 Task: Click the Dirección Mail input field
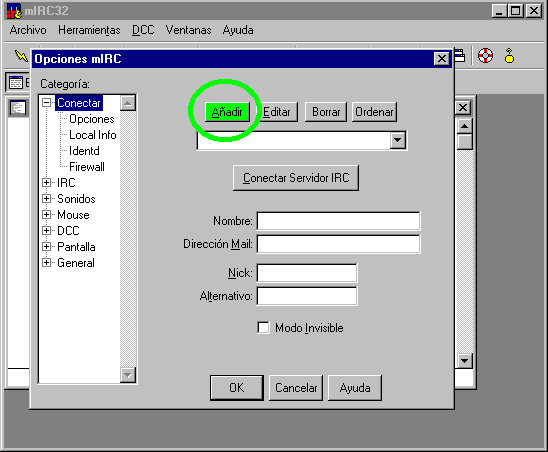click(338, 244)
